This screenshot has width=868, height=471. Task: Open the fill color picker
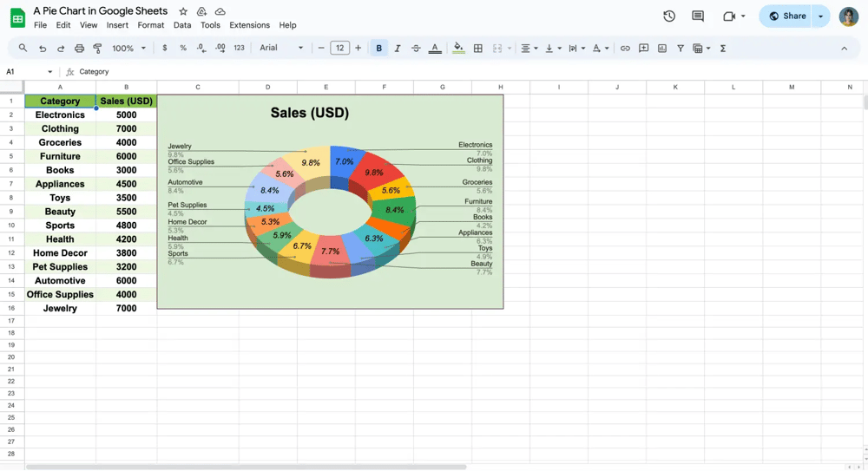(x=458, y=49)
